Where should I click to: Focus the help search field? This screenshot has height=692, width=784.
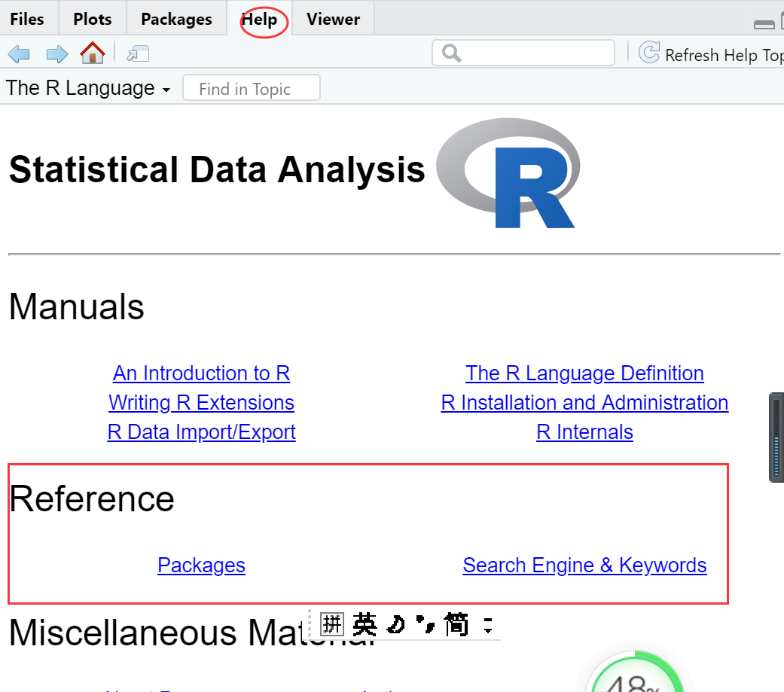pos(523,53)
